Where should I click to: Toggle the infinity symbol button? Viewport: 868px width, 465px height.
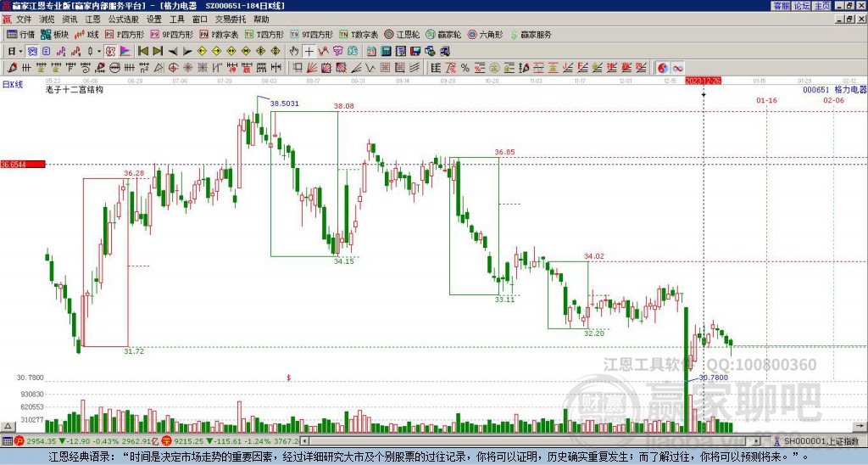click(x=677, y=68)
